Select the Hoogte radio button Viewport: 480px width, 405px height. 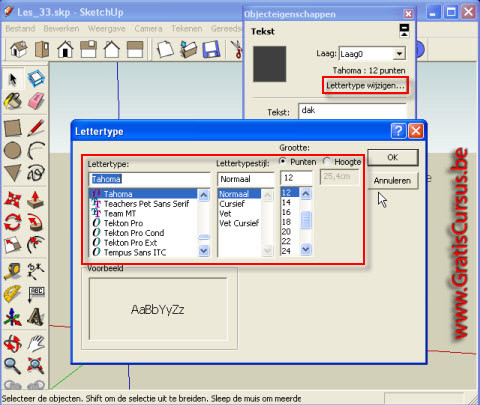pyautogui.click(x=327, y=162)
